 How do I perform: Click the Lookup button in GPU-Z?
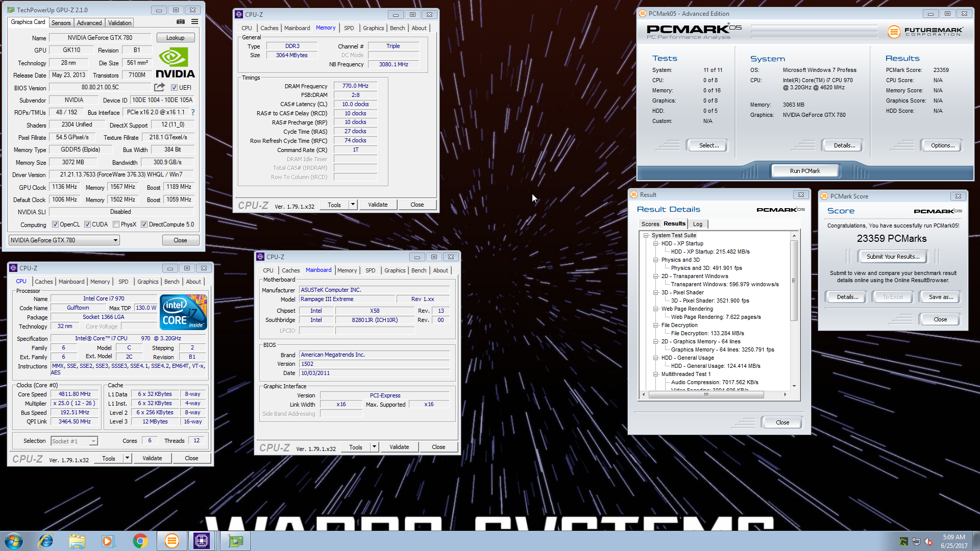click(x=175, y=38)
